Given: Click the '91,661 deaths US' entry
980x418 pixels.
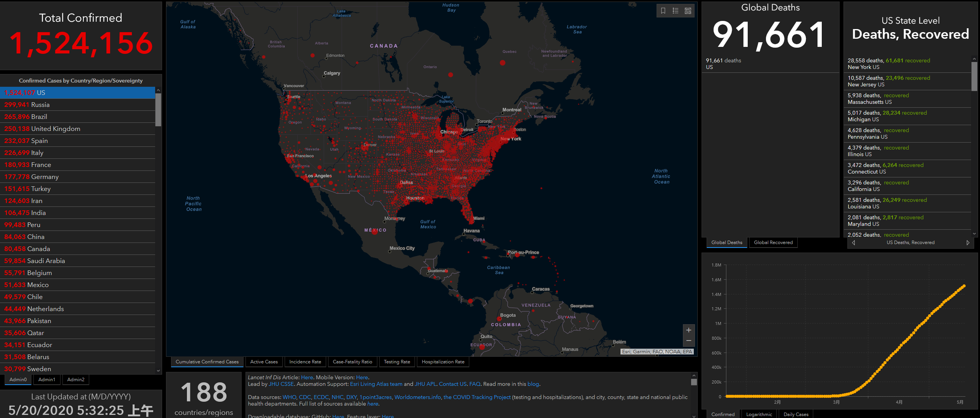Looking at the screenshot, I should click(770, 64).
